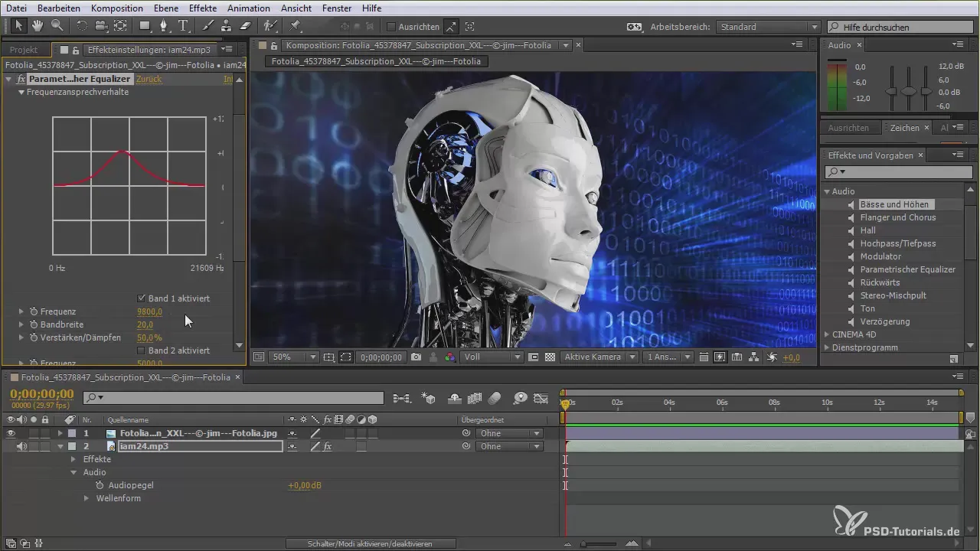Click the Verstärken/Dämpfen value 50,0%
This screenshot has width=980, height=551.
pos(149,337)
